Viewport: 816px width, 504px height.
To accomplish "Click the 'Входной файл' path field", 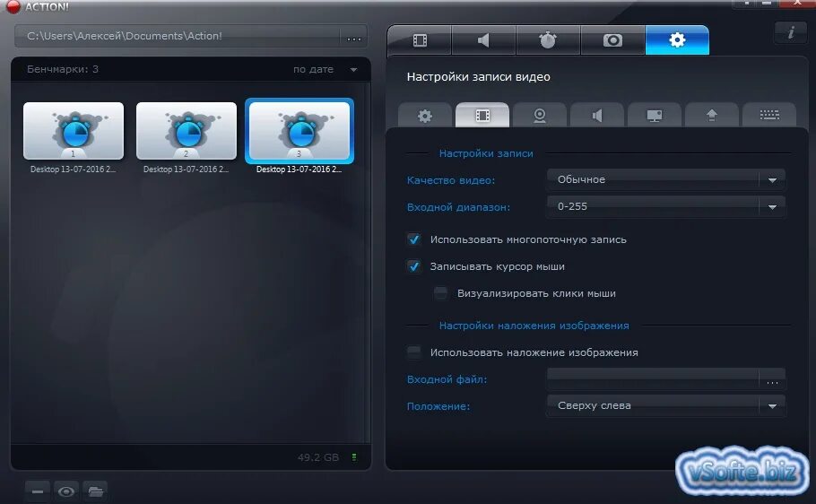I will (x=653, y=379).
